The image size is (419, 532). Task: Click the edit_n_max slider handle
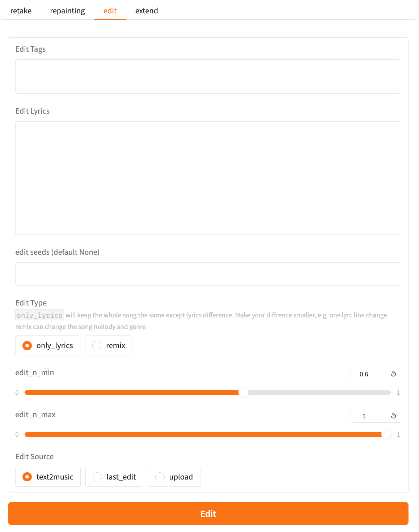pos(386,434)
